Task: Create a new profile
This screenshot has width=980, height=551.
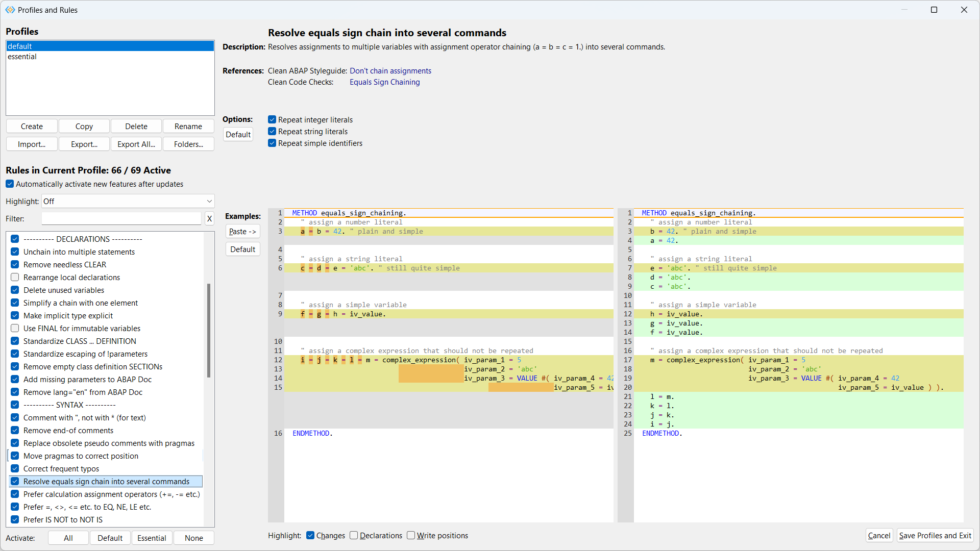Action: (31, 126)
